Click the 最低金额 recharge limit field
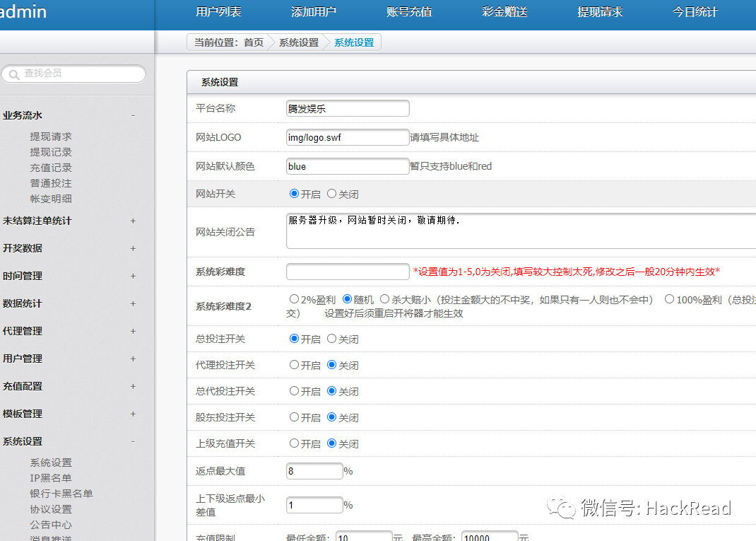This screenshot has width=756, height=541. pos(364,537)
